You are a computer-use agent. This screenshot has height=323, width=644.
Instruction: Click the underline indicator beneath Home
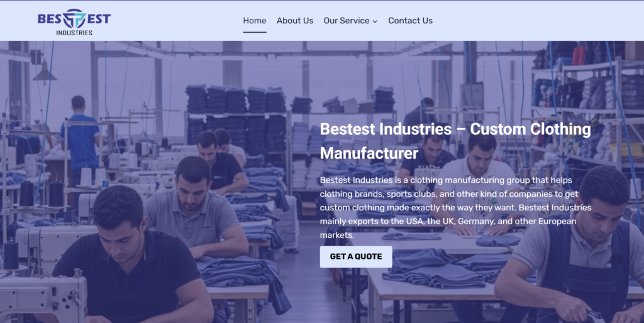[x=254, y=31]
